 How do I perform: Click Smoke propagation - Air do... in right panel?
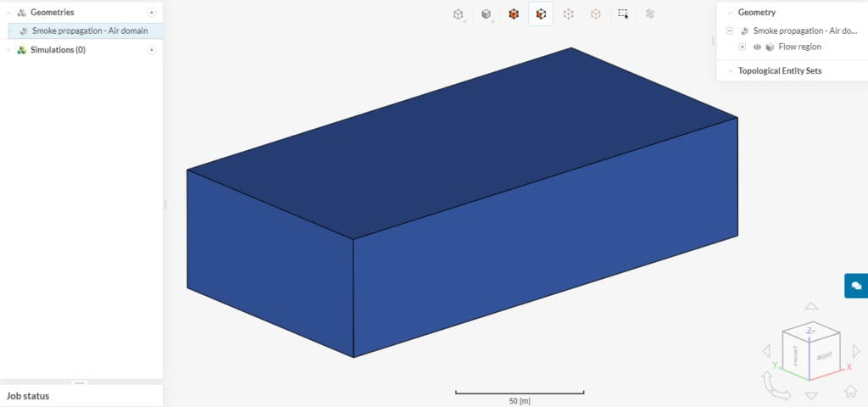click(x=805, y=31)
